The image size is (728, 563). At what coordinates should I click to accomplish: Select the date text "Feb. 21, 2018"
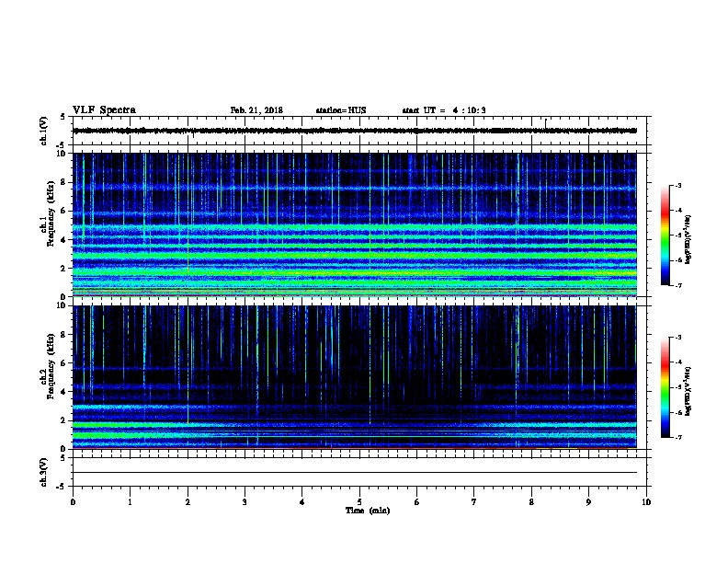[x=256, y=110]
